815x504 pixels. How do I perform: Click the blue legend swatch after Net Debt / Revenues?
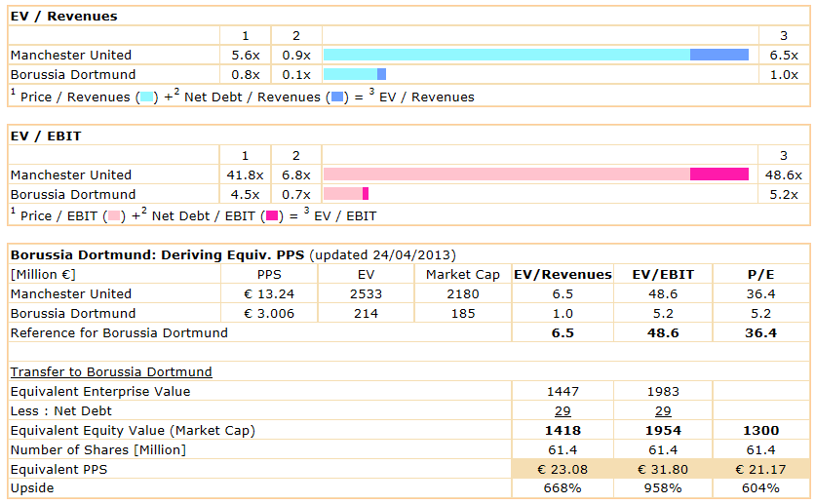pos(337,97)
